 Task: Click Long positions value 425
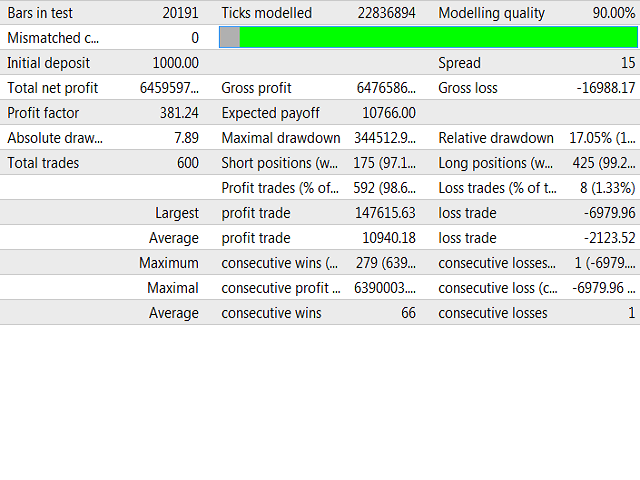point(604,163)
